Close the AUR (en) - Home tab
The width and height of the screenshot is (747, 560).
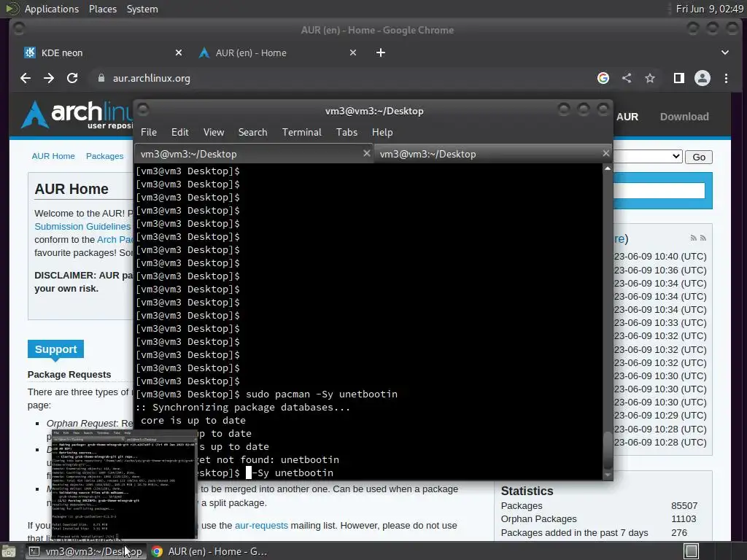click(x=353, y=52)
